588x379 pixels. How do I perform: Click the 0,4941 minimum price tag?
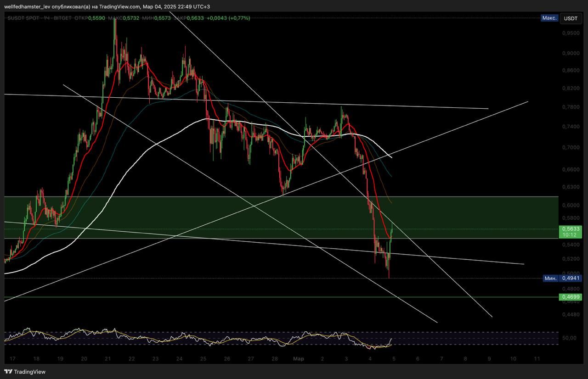(571, 278)
